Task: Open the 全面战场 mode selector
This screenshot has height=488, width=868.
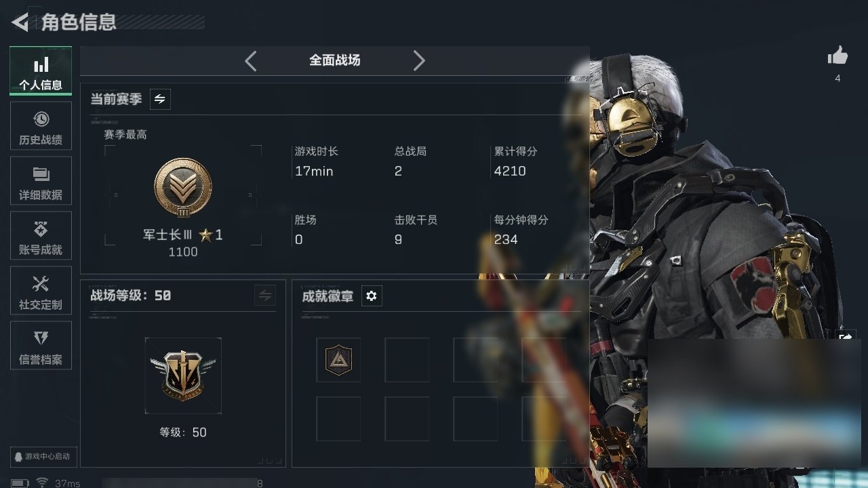Action: [335, 60]
